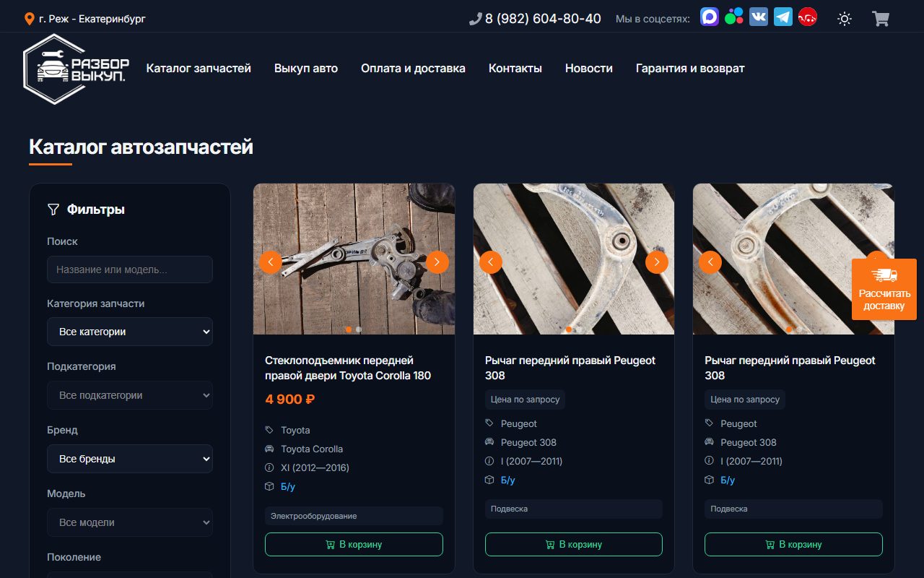Add rightmost Peugeot 308 lever to cart
The image size is (924, 578).
[x=793, y=544]
